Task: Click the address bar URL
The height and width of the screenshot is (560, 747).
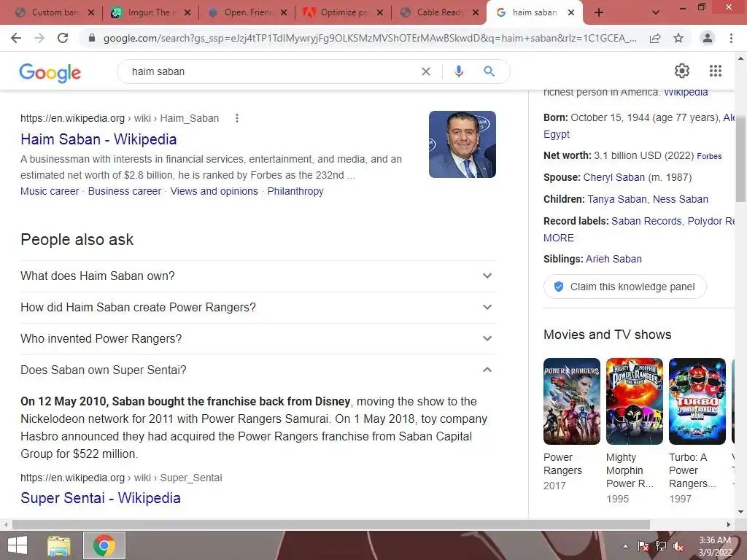Action: pyautogui.click(x=370, y=38)
